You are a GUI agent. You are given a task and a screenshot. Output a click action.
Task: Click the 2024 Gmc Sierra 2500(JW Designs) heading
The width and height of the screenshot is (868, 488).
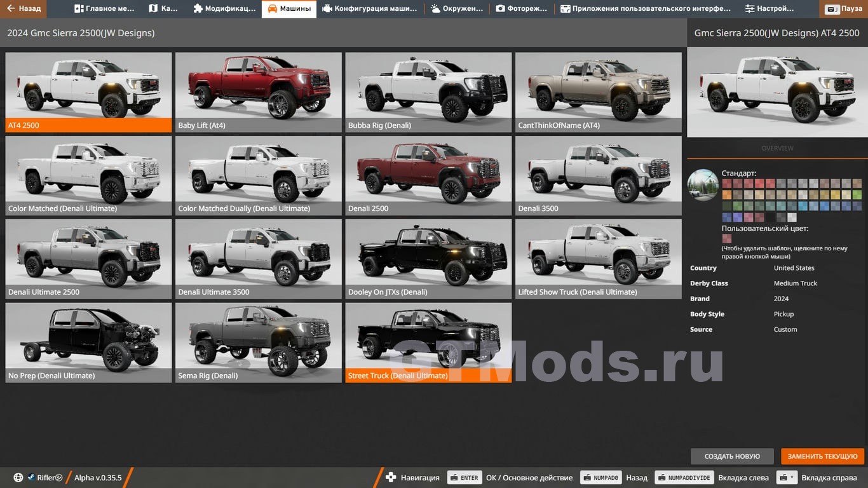click(x=81, y=33)
